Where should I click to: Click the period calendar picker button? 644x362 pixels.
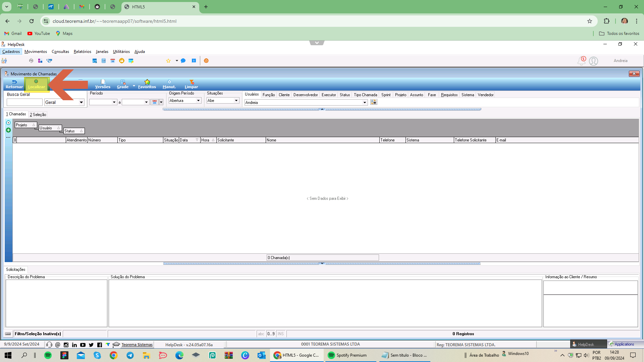pos(155,102)
